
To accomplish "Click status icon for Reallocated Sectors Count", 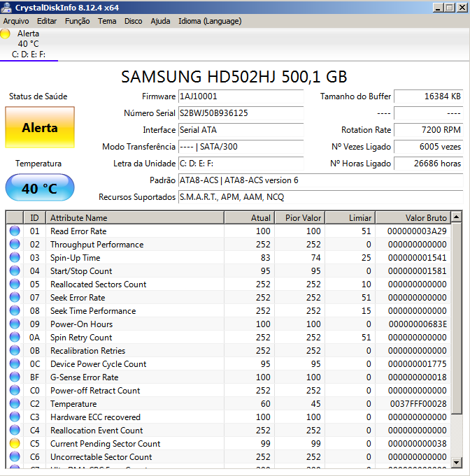I will pos(15,284).
